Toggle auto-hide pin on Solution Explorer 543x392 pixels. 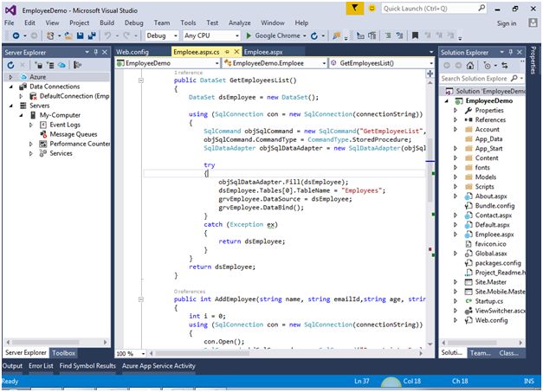click(x=511, y=52)
